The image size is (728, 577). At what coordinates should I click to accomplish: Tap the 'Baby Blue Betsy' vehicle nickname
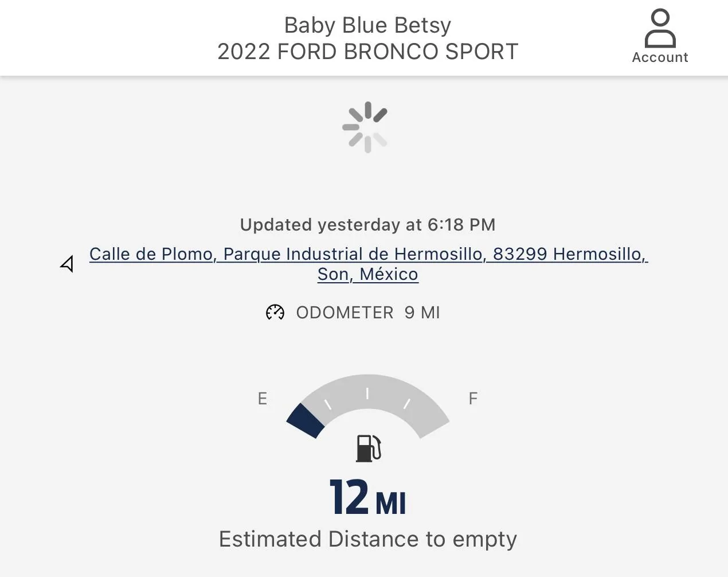(367, 25)
